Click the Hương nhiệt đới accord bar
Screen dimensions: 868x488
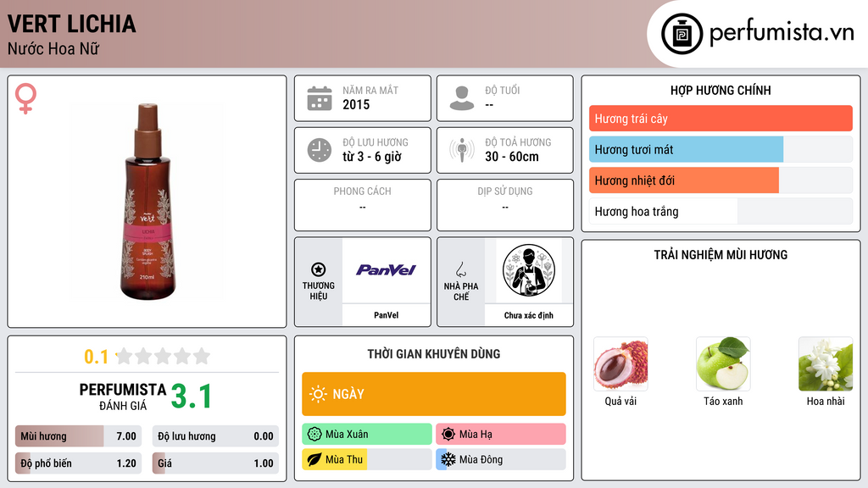(x=721, y=180)
